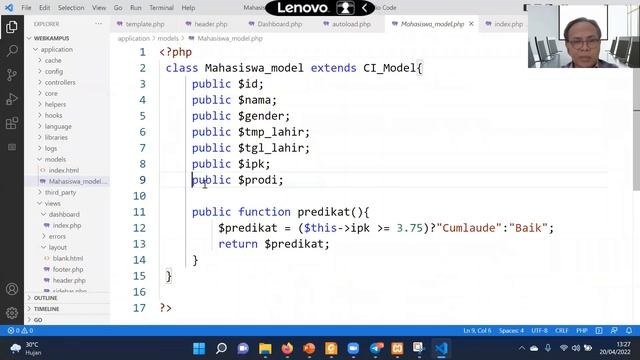Switch to the template.php tab
This screenshot has width=640, height=360.
[144, 24]
